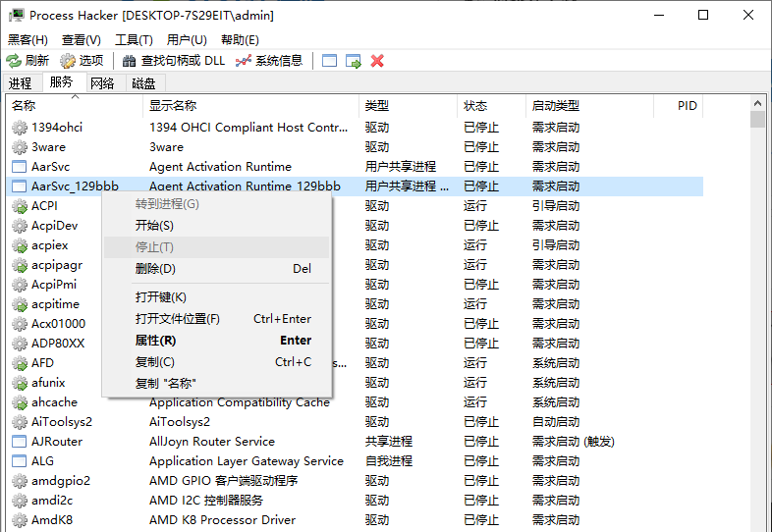Open the Tools (工具) menu
772x532 pixels.
pos(134,40)
